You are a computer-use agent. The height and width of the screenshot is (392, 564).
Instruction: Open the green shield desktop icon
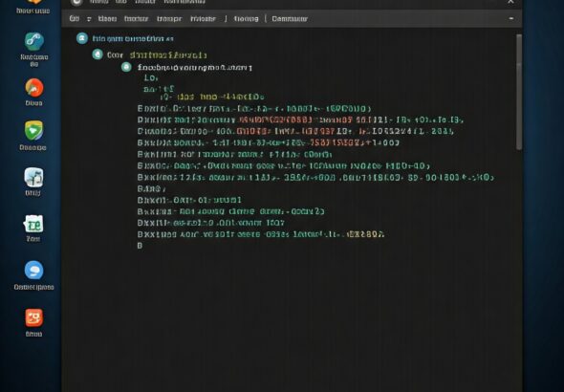pyautogui.click(x=33, y=130)
